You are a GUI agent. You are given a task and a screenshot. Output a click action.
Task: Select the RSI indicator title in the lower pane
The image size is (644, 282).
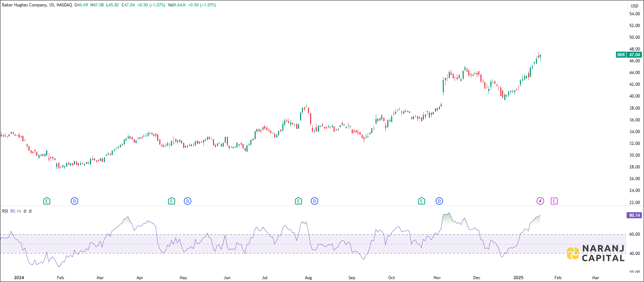coord(5,211)
